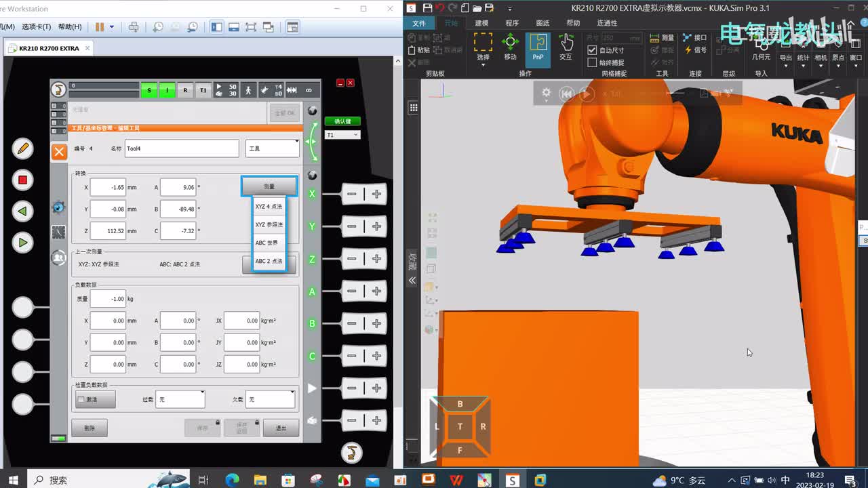Select ABC 世界 from the measure menu
Viewport: 868px width, 488px height.
pos(269,243)
